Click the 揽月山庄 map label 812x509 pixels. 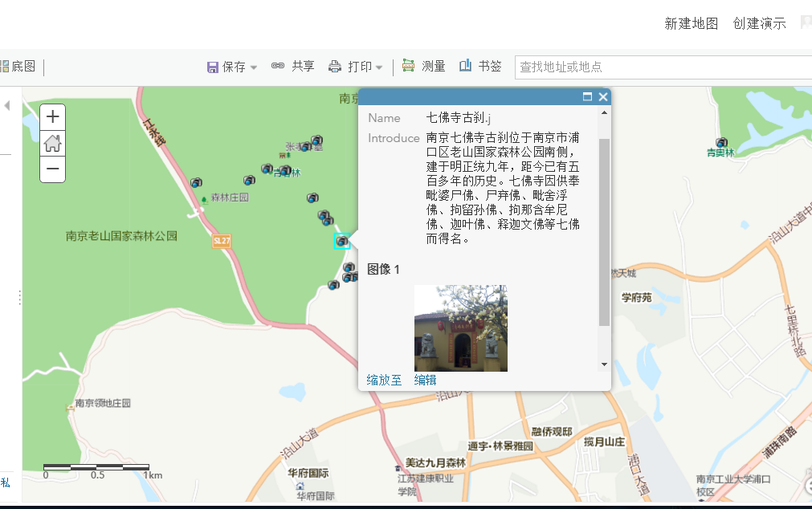(x=604, y=442)
